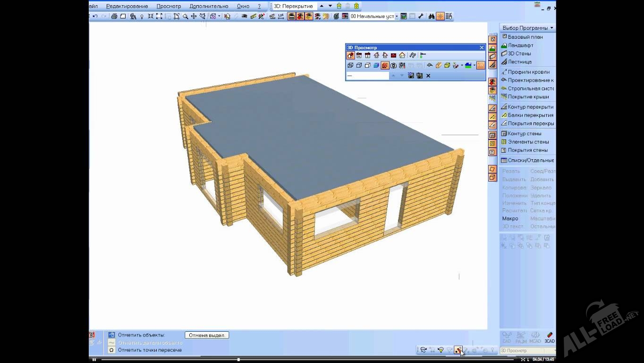Click the wrench settings icon in toolbar

click(x=420, y=16)
